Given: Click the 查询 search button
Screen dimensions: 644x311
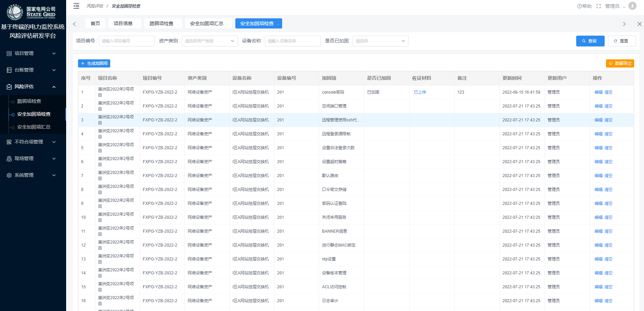Looking at the screenshot, I should (x=590, y=41).
